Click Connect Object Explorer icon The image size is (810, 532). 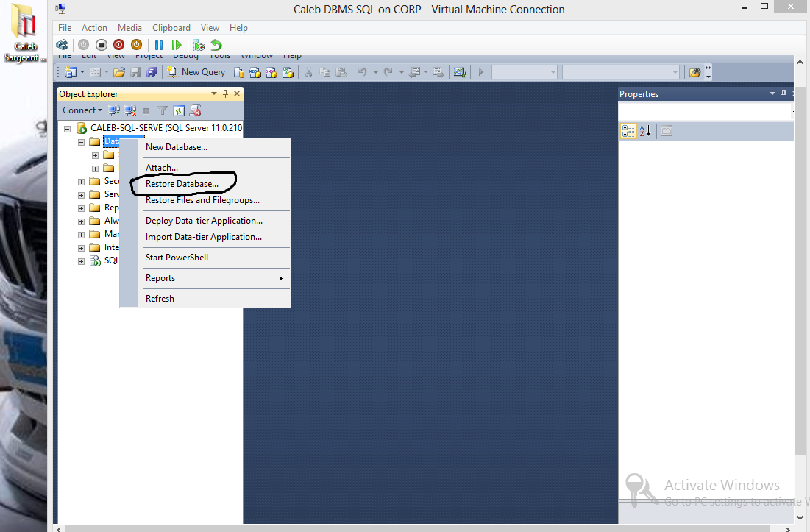coord(114,110)
